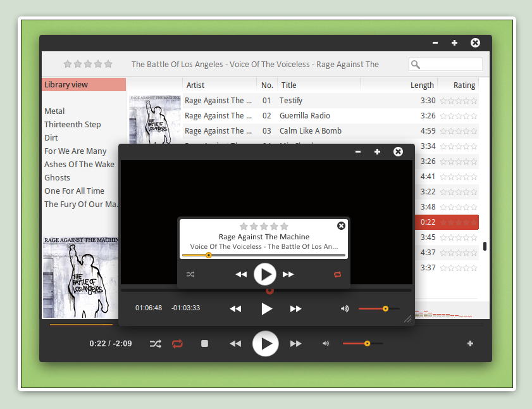
Task: Skip to previous track in main player bar
Action: (x=235, y=344)
